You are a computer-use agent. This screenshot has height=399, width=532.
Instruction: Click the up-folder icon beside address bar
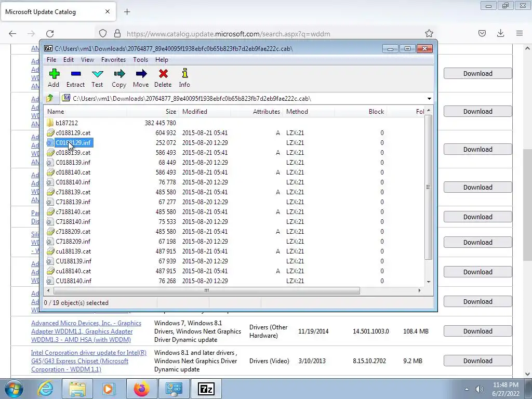[x=50, y=98]
